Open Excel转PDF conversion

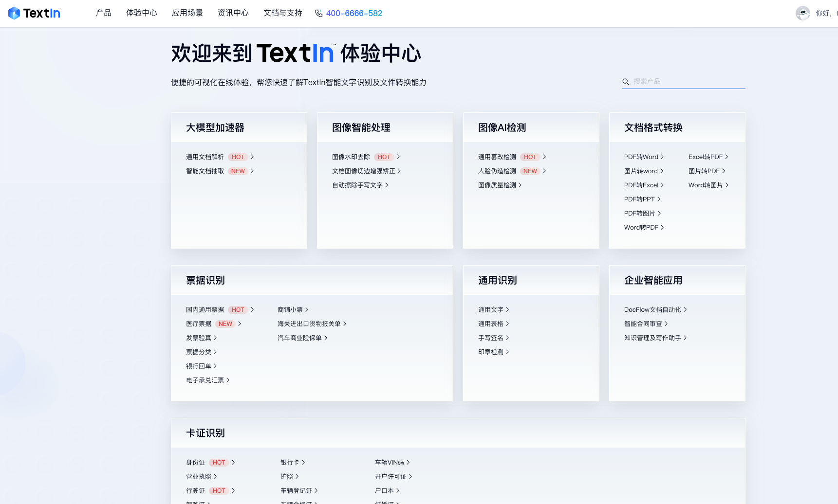coord(706,157)
